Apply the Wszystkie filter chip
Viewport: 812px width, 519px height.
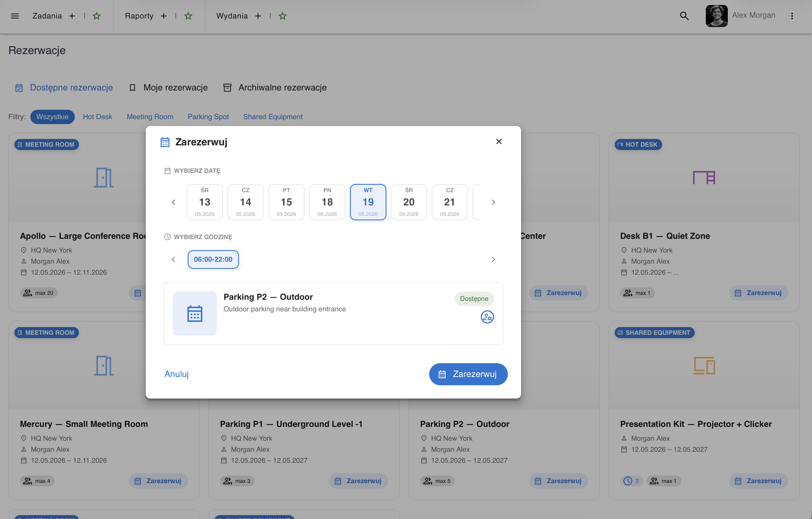click(52, 117)
